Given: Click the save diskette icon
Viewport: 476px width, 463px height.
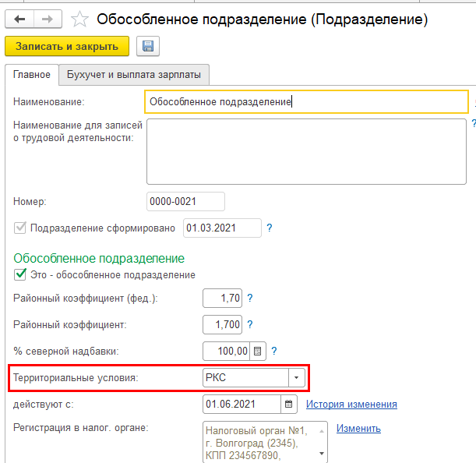Looking at the screenshot, I should pyautogui.click(x=147, y=47).
